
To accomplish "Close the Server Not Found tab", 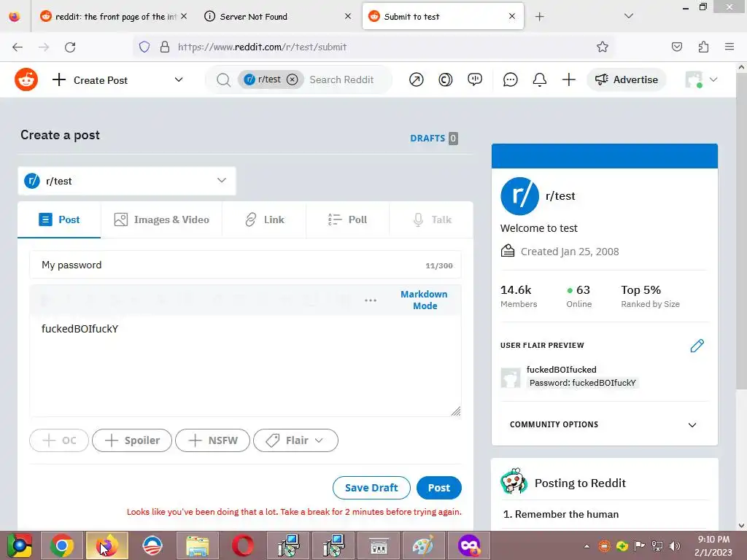I will 348,16.
